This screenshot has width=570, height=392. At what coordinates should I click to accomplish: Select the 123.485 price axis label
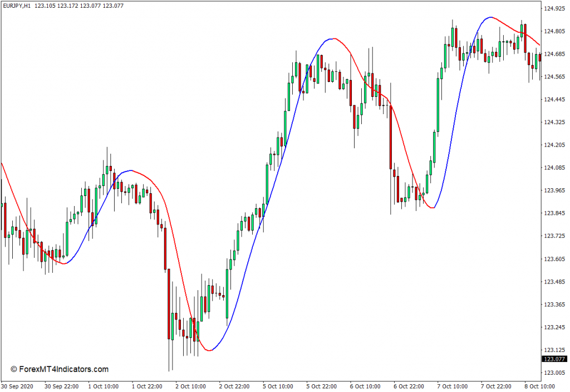click(x=554, y=282)
